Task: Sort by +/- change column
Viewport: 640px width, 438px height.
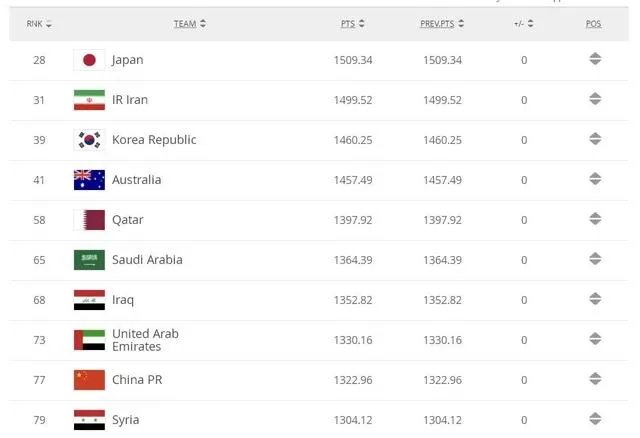Action: tap(523, 23)
